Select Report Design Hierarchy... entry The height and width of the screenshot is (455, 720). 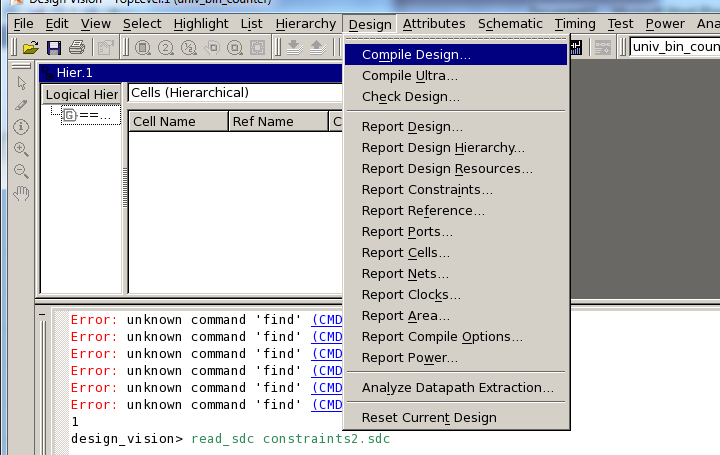coord(456,148)
